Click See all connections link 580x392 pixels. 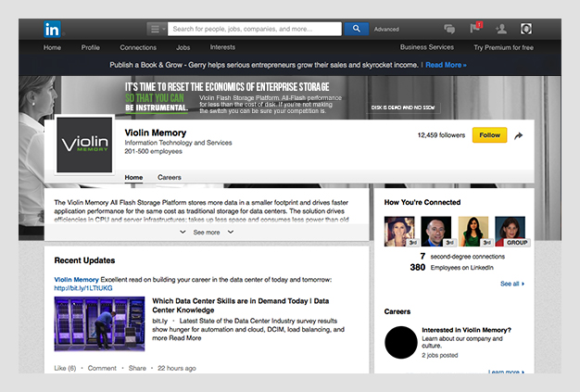point(512,284)
